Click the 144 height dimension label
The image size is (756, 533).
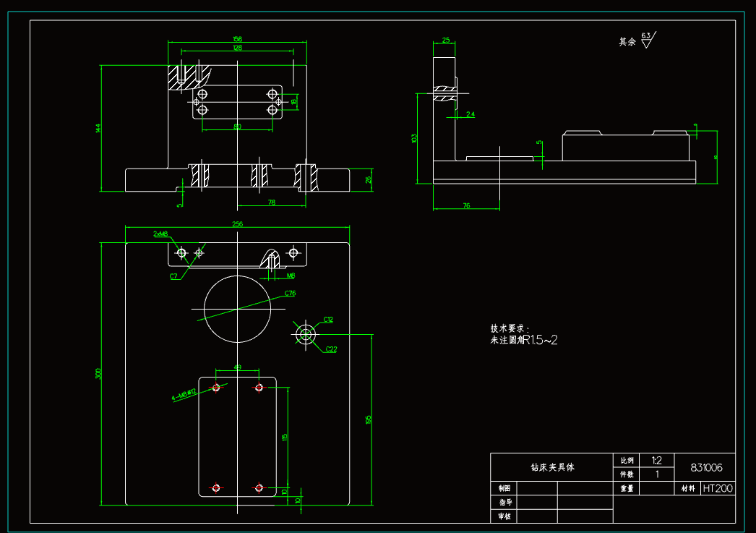coord(98,128)
